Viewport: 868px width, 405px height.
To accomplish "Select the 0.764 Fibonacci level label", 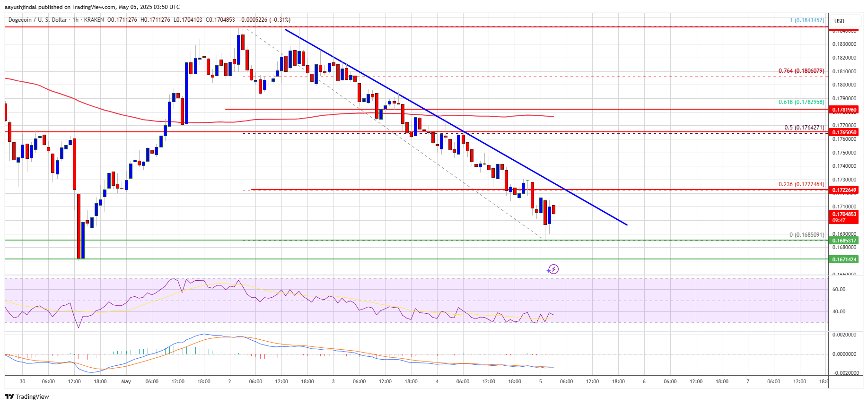I will point(801,71).
